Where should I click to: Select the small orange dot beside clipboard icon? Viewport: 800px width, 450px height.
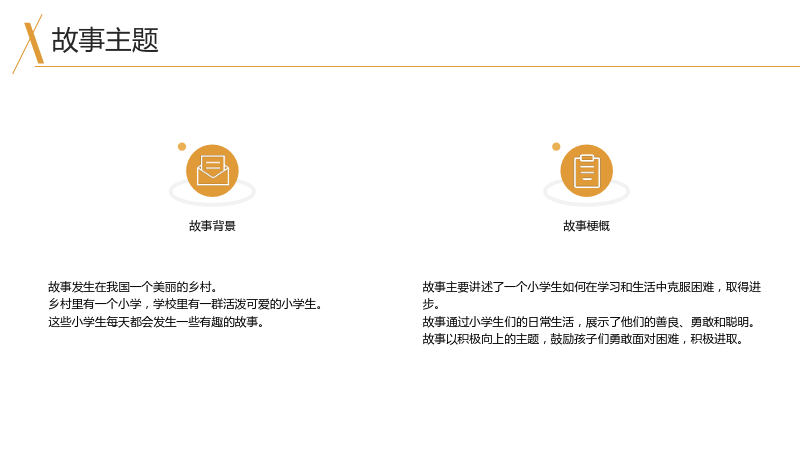click(x=556, y=147)
